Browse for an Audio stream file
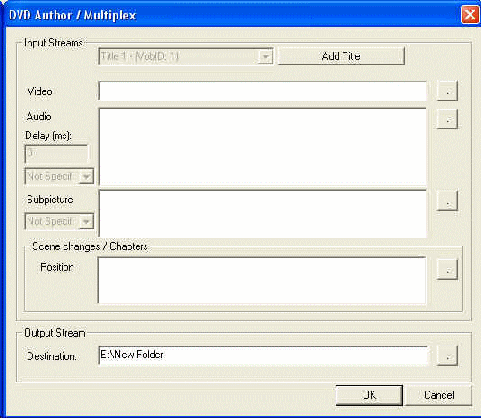The image size is (481, 418). pos(447,119)
